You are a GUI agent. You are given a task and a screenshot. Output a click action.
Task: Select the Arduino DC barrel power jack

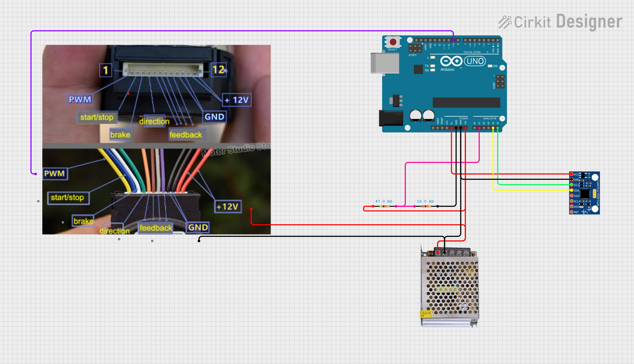(391, 118)
